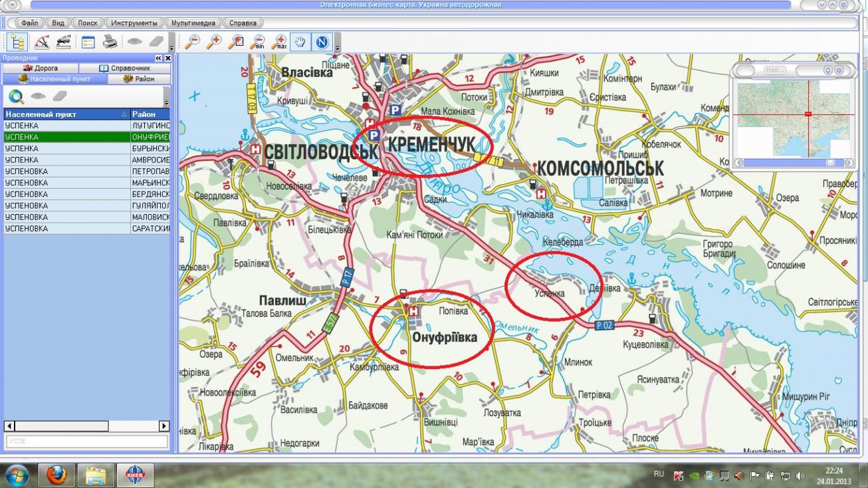868x488 pixels.
Task: Toggle the explorer tree panel icon
Action: click(16, 43)
